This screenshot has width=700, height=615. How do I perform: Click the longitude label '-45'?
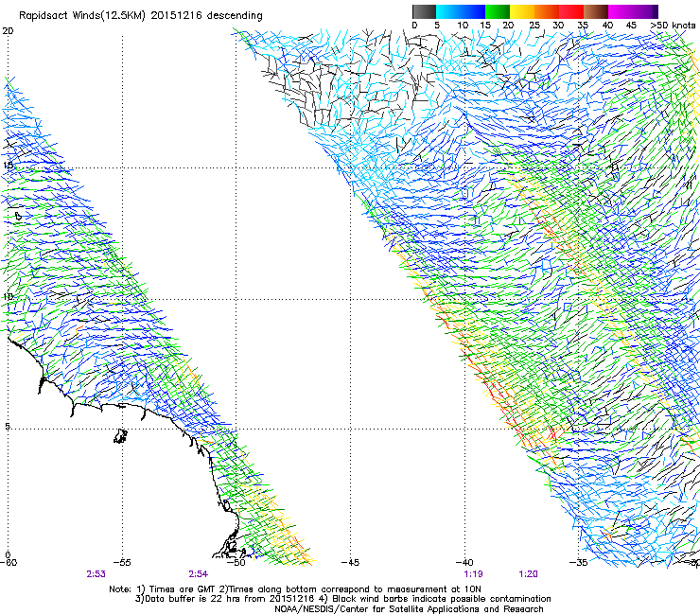point(350,562)
